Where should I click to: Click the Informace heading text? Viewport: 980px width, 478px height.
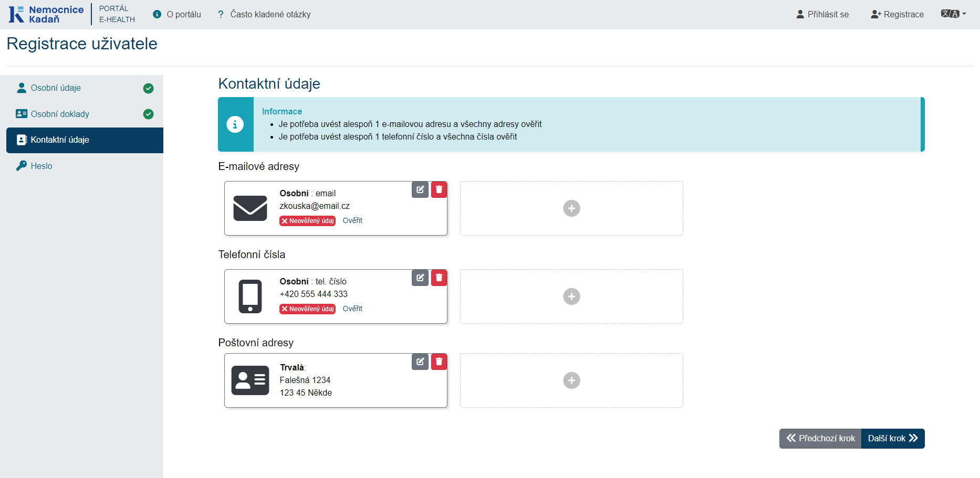pyautogui.click(x=282, y=111)
